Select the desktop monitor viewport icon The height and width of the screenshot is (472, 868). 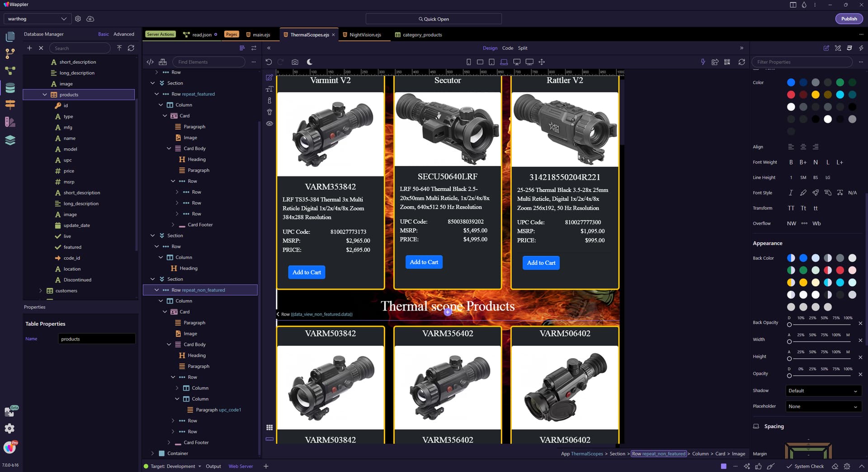[x=517, y=62]
